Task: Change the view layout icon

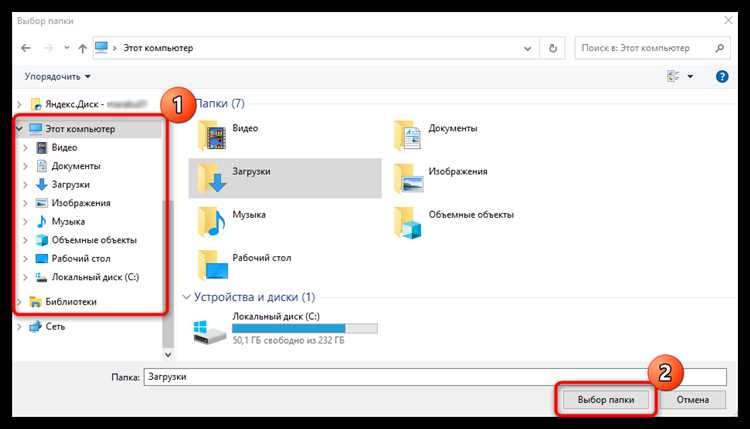Action: click(673, 76)
